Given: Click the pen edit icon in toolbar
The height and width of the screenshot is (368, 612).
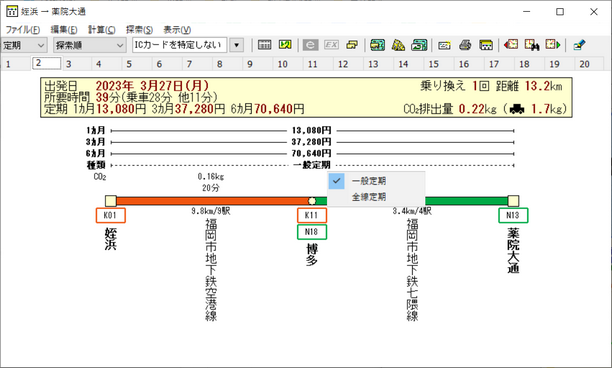Looking at the screenshot, I should (579, 45).
